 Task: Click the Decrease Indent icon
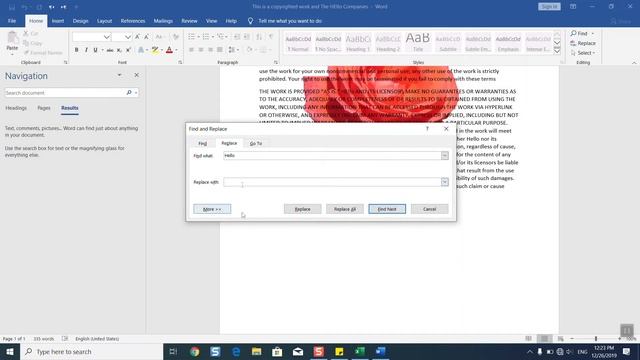[x=237, y=37]
